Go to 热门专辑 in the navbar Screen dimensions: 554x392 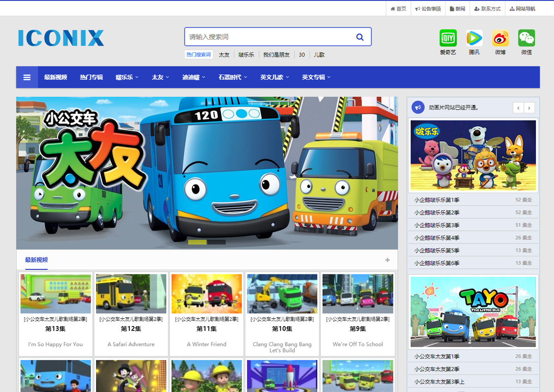(91, 77)
